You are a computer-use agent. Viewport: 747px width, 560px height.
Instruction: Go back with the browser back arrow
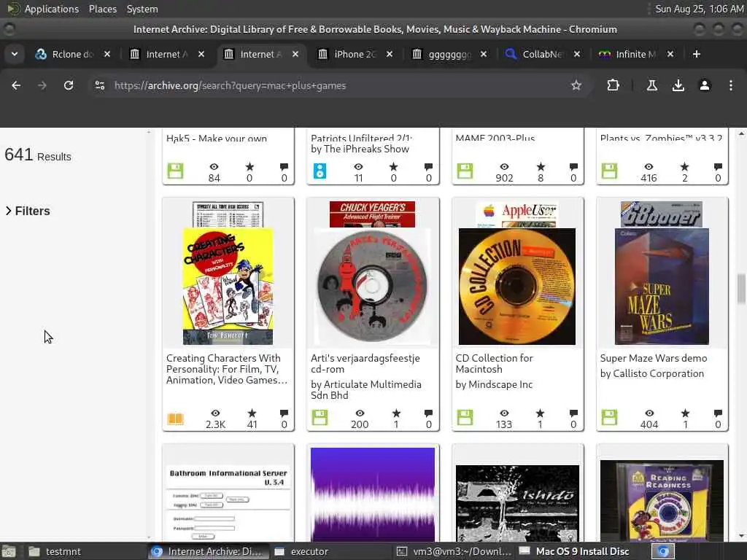pyautogui.click(x=16, y=85)
